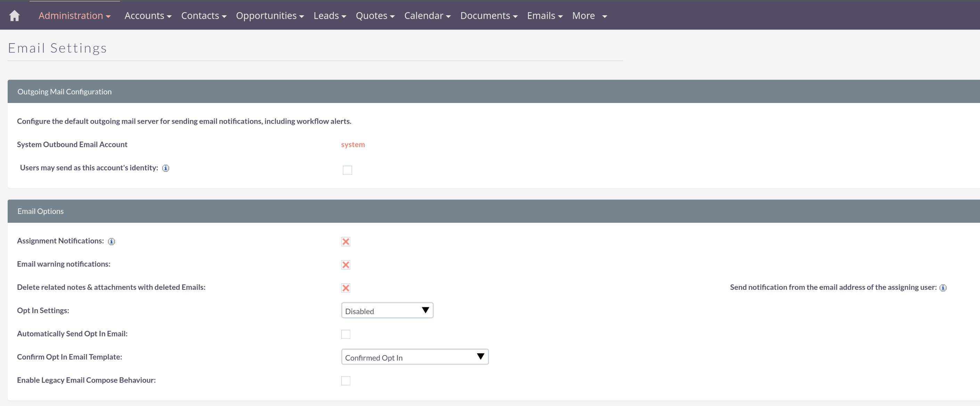This screenshot has height=406, width=980.
Task: Go to the Home icon
Action: point(15,16)
